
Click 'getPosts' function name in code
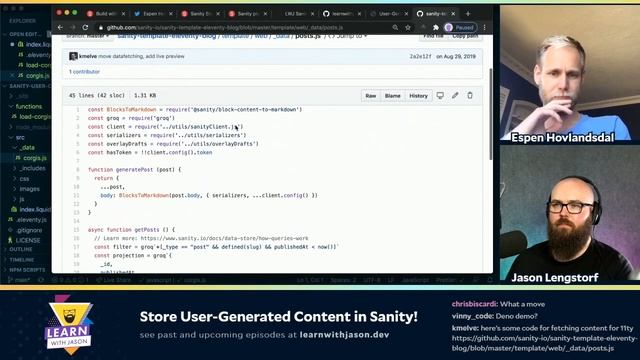(147, 230)
